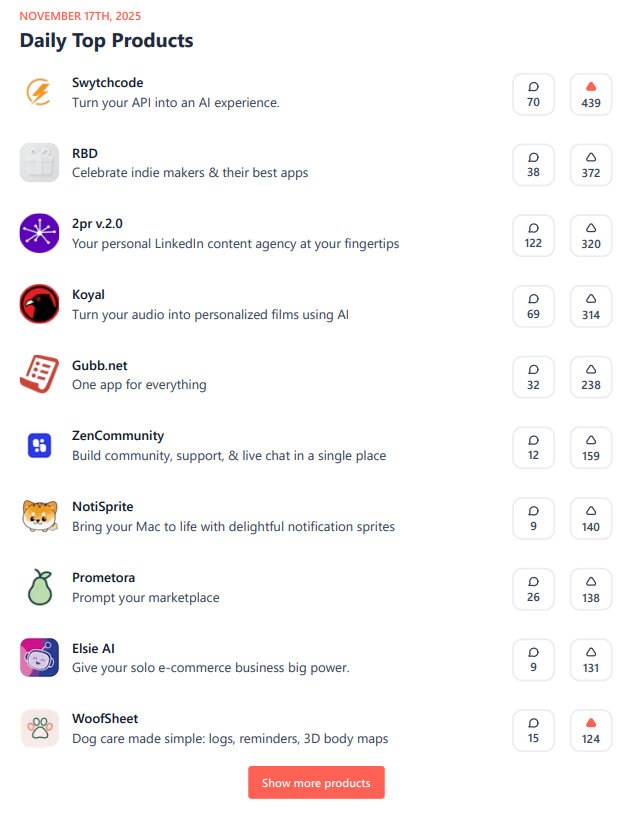Click the RBD gift box logo

pyautogui.click(x=39, y=163)
